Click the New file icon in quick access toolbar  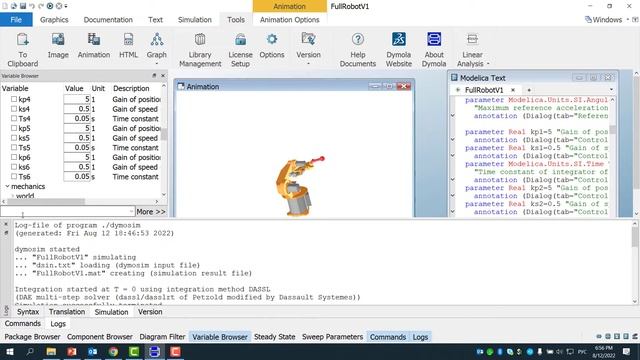coord(5,6)
